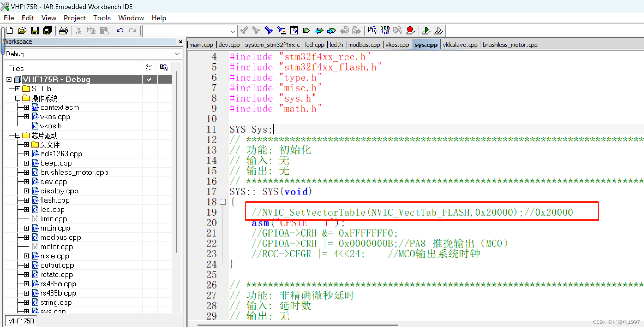
Task: Open the toolbar search combo box dropdown
Action: (233, 31)
